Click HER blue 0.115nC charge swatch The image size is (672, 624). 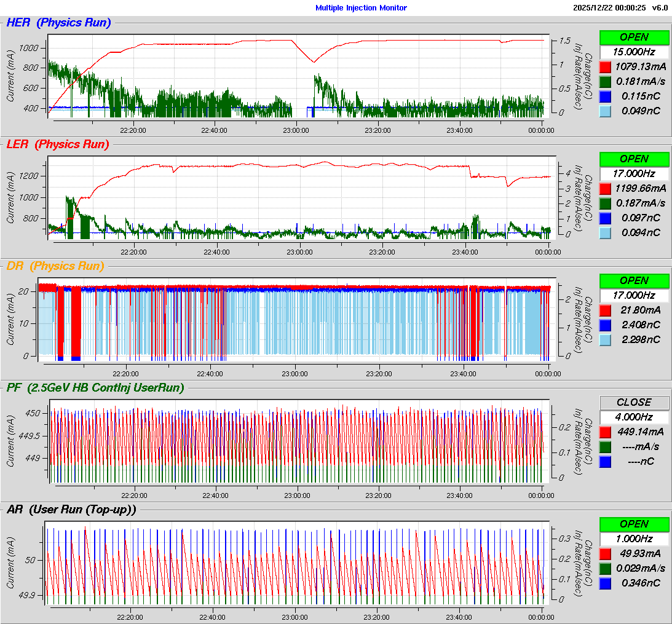point(605,97)
